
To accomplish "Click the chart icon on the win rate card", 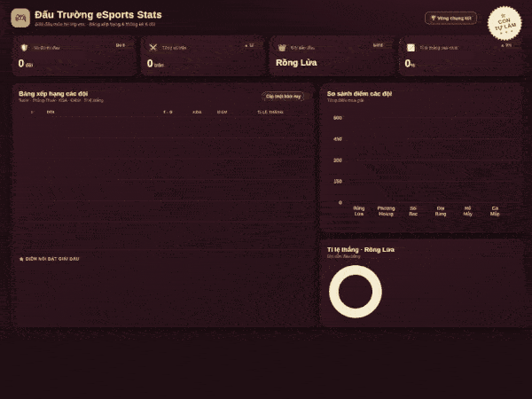I will pyautogui.click(x=411, y=48).
